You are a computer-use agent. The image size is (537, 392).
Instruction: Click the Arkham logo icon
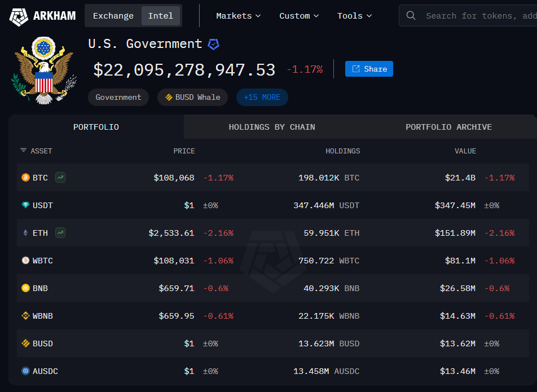point(19,16)
